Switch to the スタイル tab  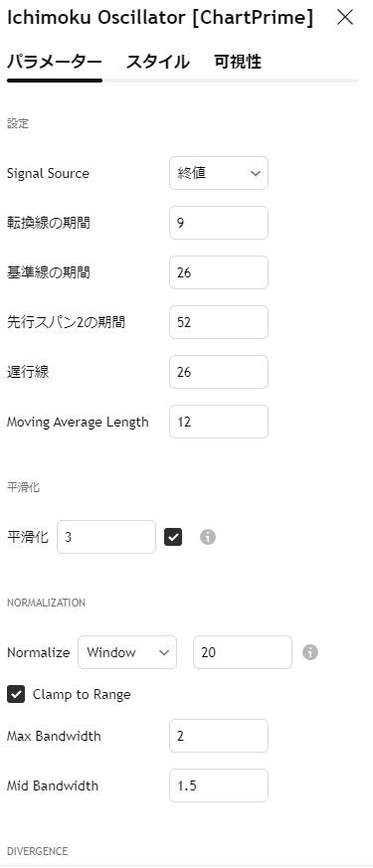tap(158, 62)
